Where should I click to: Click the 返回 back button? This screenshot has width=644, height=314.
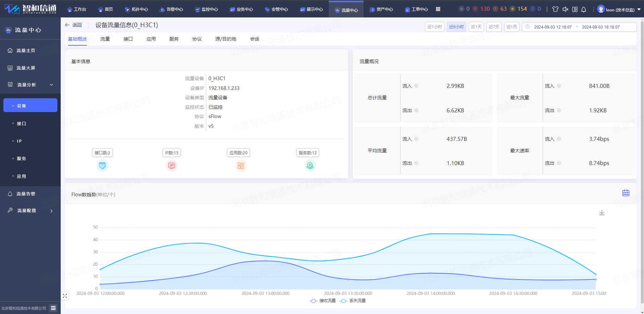73,25
